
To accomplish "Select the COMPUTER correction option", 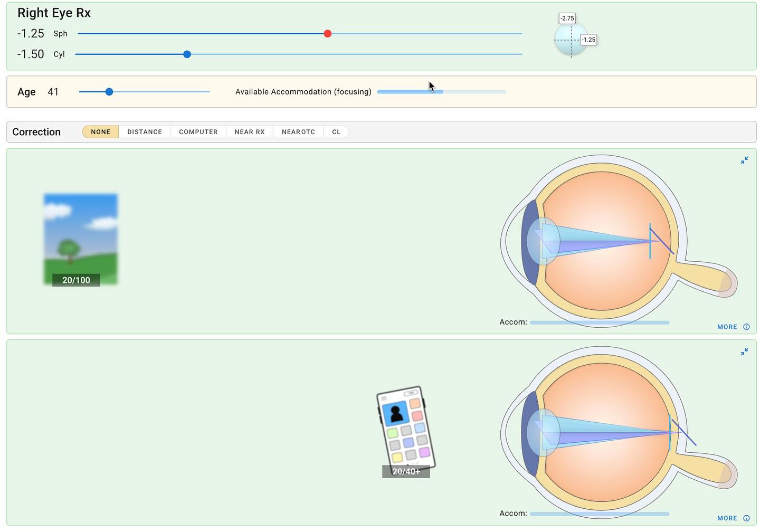I will pos(198,132).
